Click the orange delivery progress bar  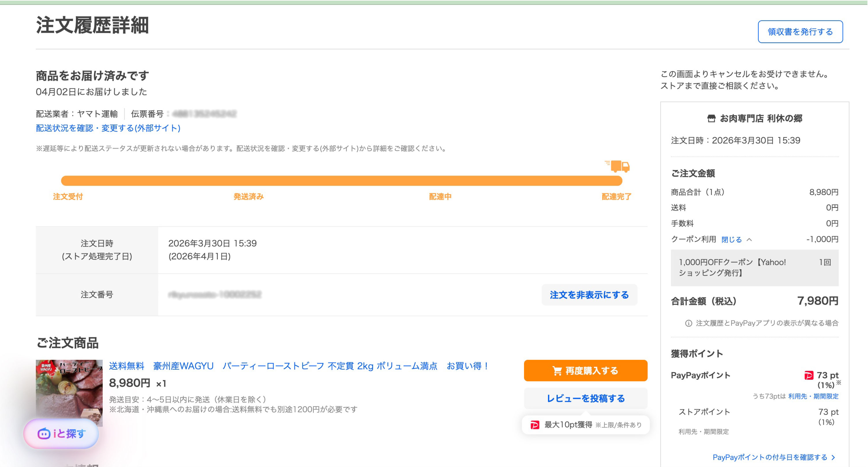(341, 181)
